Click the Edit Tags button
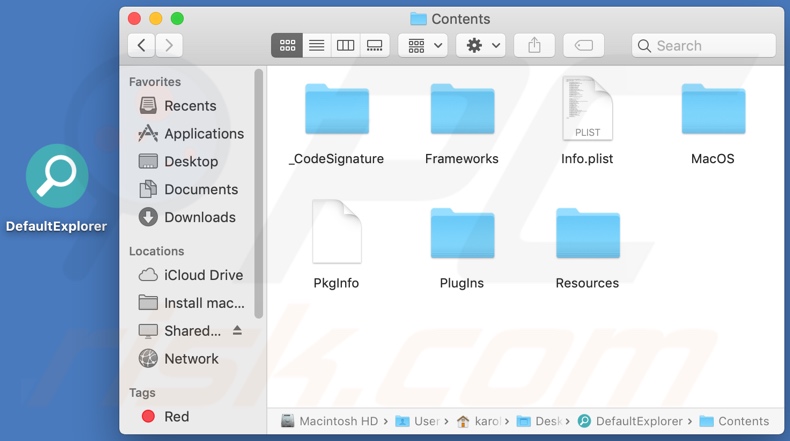 pyautogui.click(x=584, y=45)
